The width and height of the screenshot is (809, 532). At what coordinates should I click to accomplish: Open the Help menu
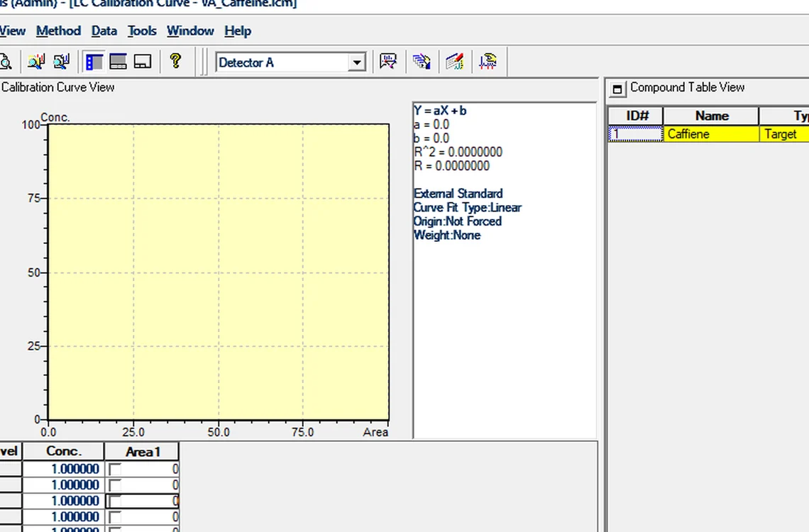[x=238, y=31]
